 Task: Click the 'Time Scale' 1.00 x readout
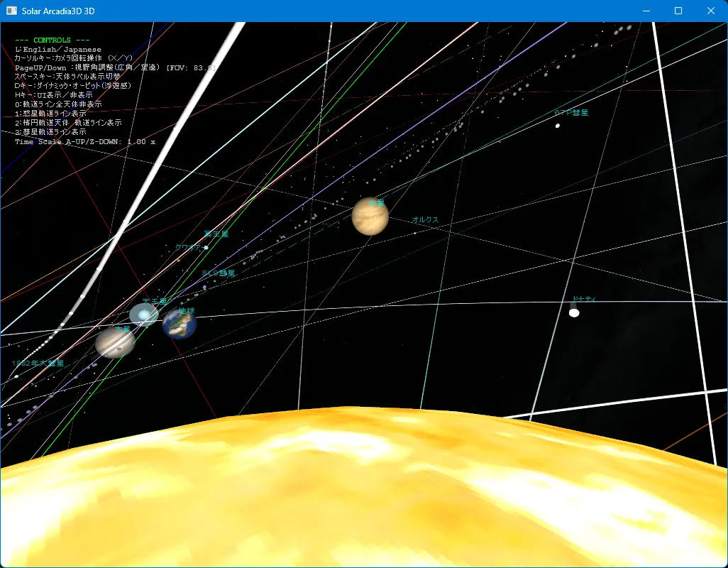point(85,142)
